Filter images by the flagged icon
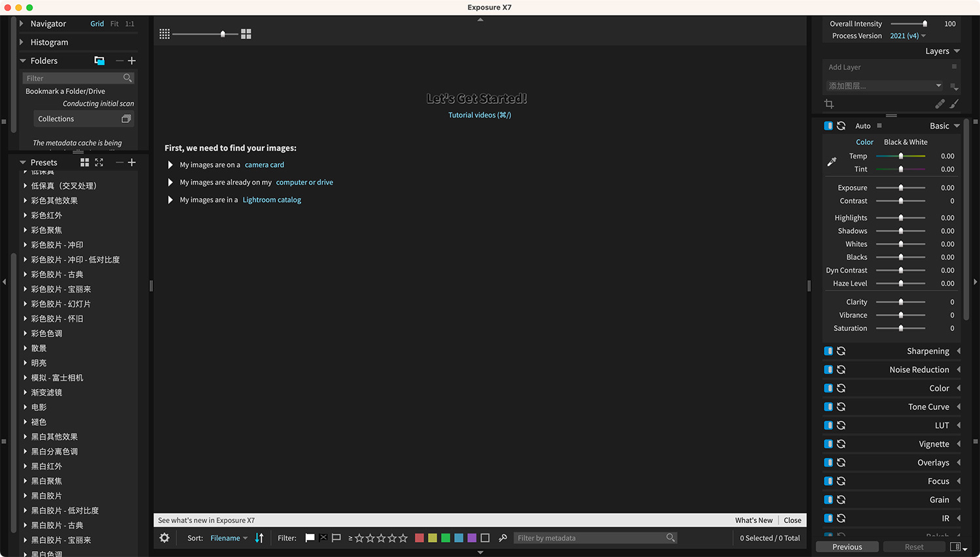Image resolution: width=980 pixels, height=557 pixels. click(310, 537)
